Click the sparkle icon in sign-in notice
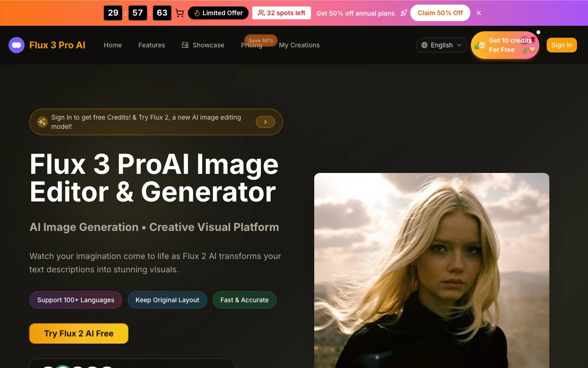588x368 pixels. point(42,122)
